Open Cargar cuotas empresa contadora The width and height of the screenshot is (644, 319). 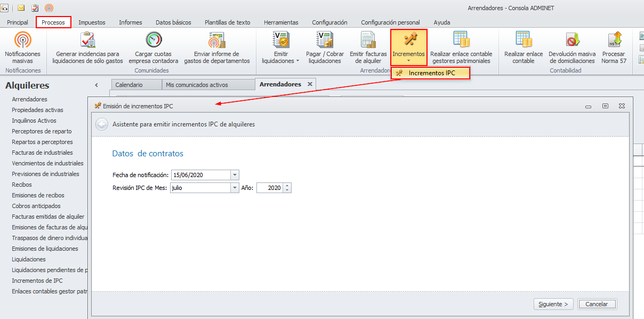pyautogui.click(x=154, y=47)
